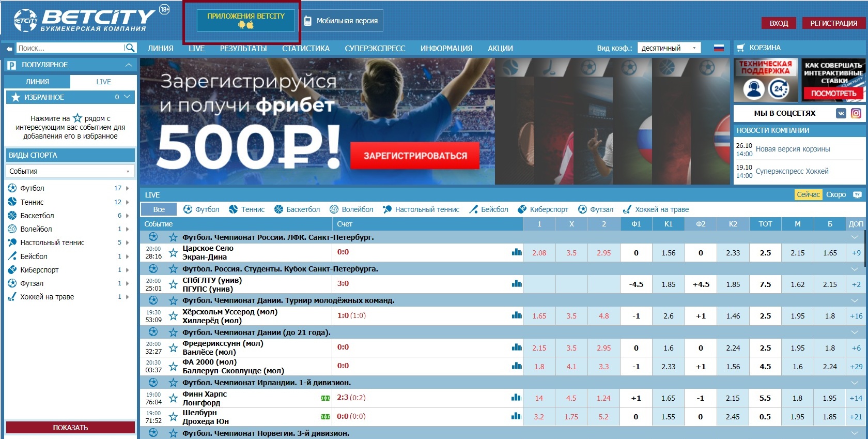
Task: Expand Теннис arrow in sports list
Action: click(128, 202)
